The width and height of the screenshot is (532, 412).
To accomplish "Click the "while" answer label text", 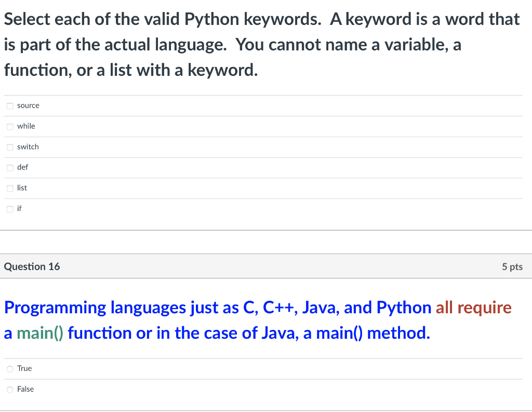I will click(x=26, y=126).
